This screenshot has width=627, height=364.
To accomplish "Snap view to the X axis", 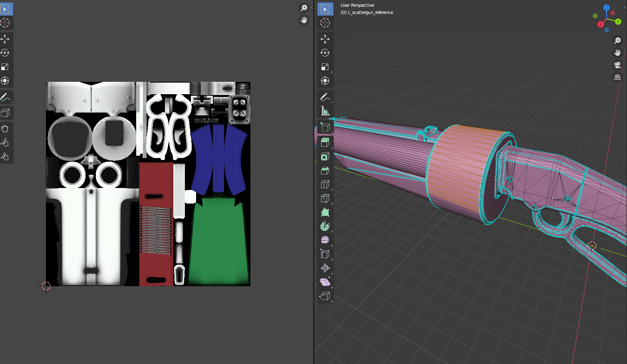I will tap(600, 25).
